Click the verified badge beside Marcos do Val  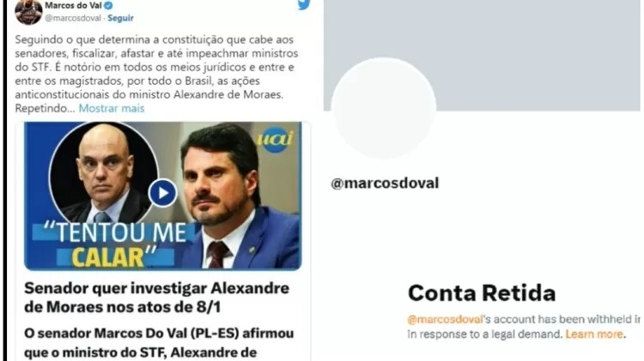108,6
